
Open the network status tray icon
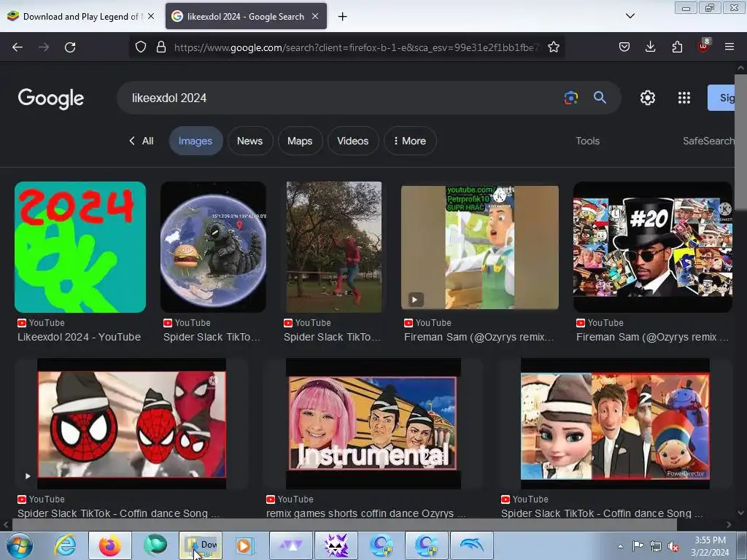(656, 546)
